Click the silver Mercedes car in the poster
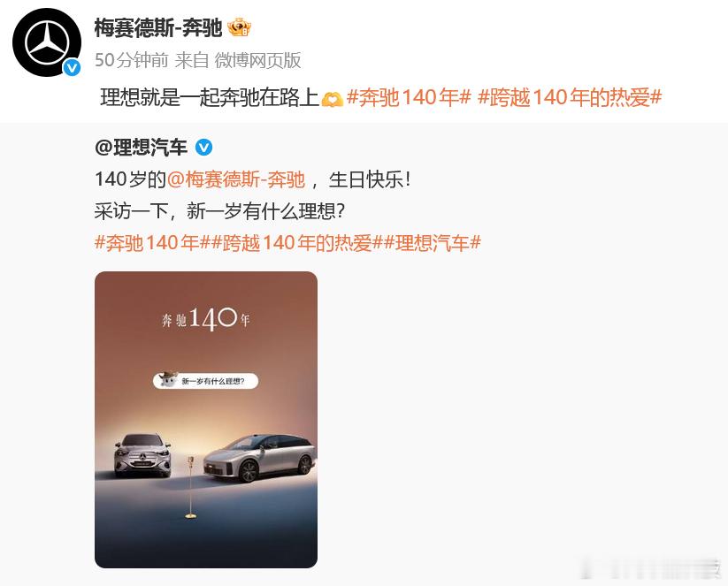The height and width of the screenshot is (586, 728). coord(142,455)
